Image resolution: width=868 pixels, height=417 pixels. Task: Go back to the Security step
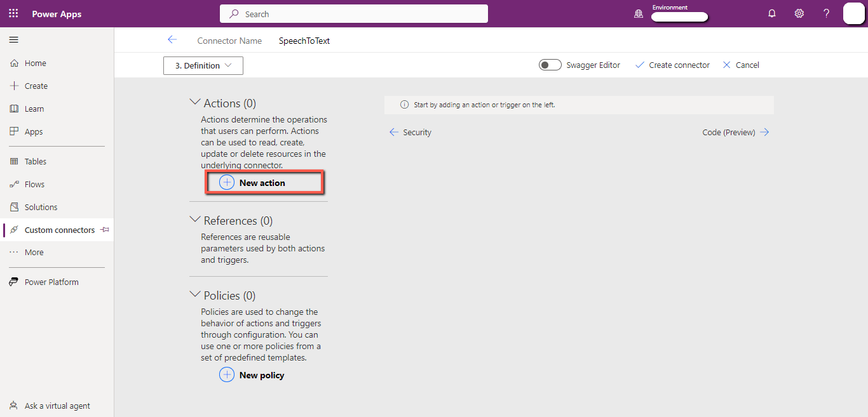pyautogui.click(x=410, y=132)
